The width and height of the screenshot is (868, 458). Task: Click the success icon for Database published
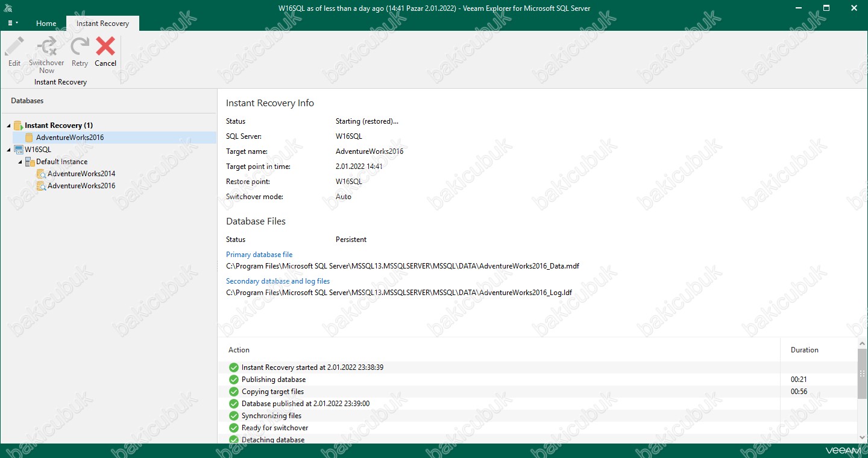(234, 404)
